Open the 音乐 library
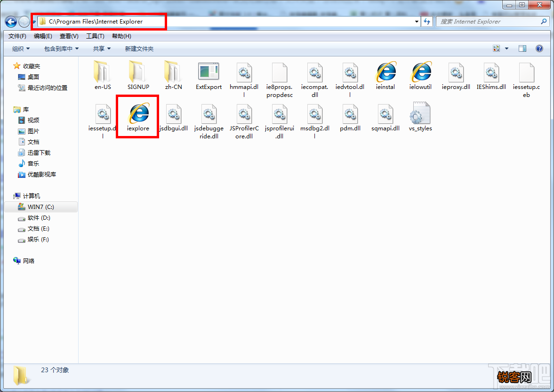Screen dimensions: 554x392 tap(29, 163)
